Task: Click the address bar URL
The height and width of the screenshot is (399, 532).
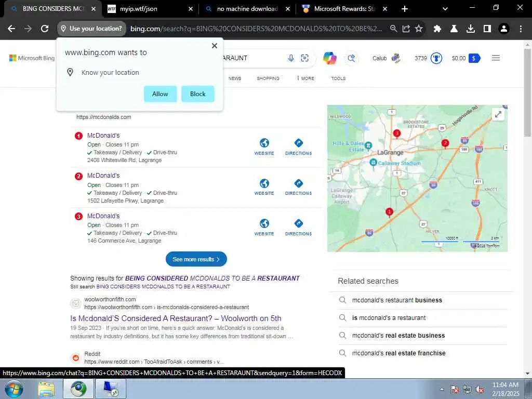Action: coord(256,29)
